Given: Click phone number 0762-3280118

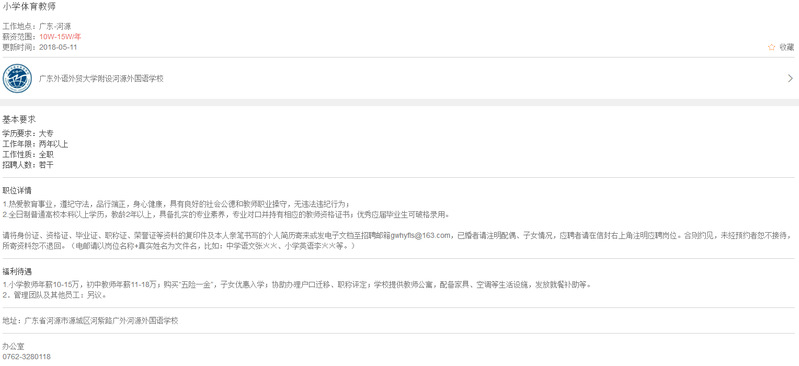Looking at the screenshot, I should click(x=26, y=357).
